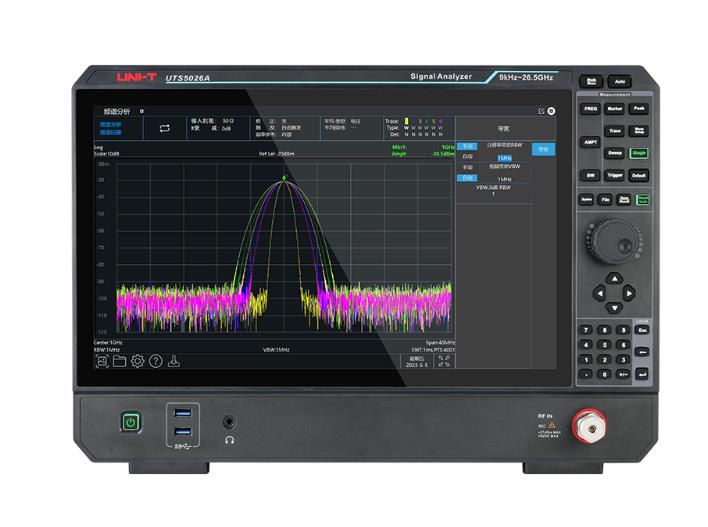Image resolution: width=708 pixels, height=527 pixels.
Task: Toggle VBW mode to auto (自动)
Action: [468, 178]
